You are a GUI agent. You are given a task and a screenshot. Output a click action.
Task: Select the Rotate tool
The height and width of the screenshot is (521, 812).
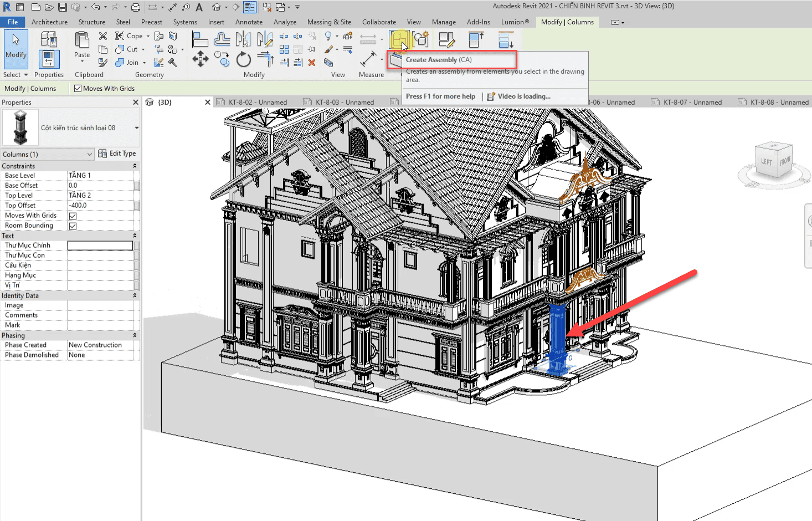coord(244,59)
